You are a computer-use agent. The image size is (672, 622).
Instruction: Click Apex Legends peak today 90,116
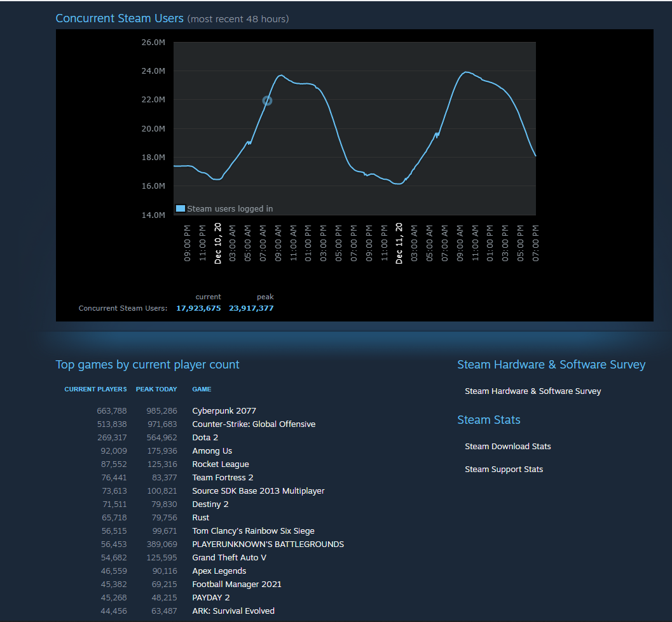[165, 571]
